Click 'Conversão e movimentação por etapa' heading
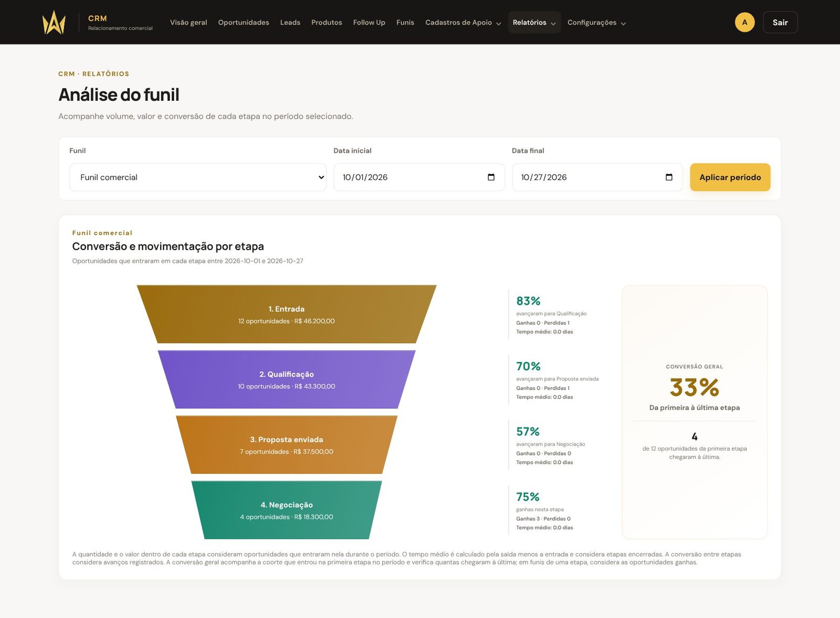The width and height of the screenshot is (840, 618). tap(168, 247)
